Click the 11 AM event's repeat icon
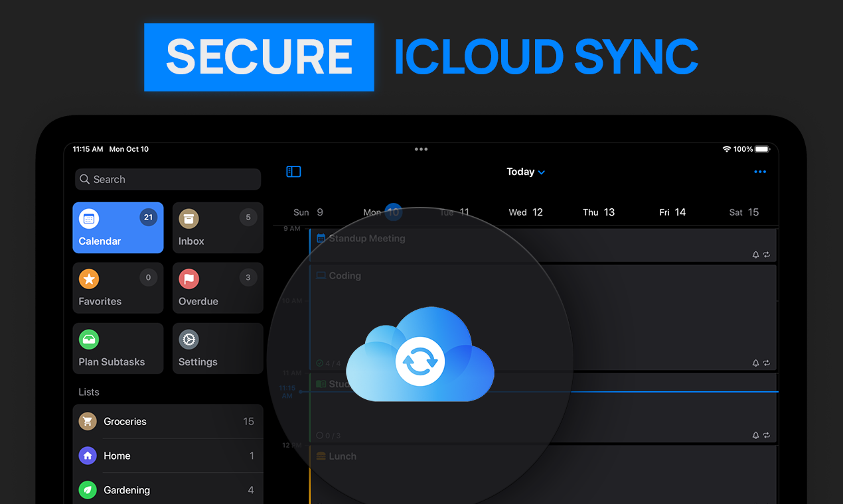 767,435
